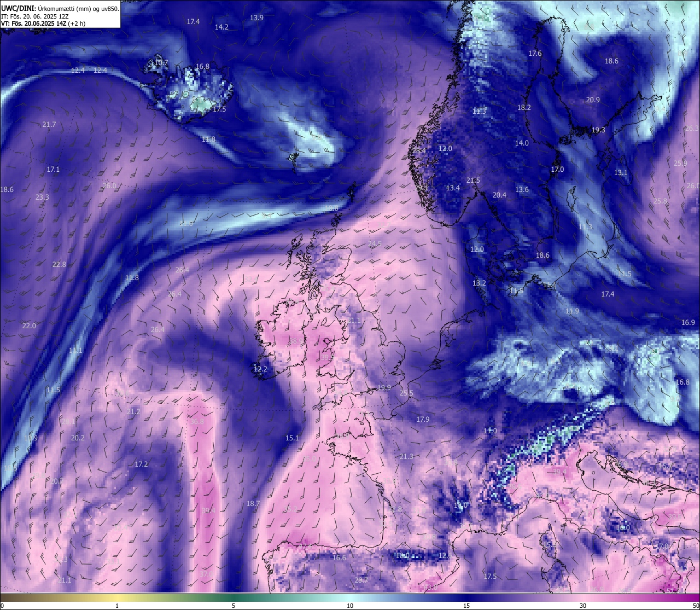
Task: Click the 17.1 value label
Action: coord(53,170)
